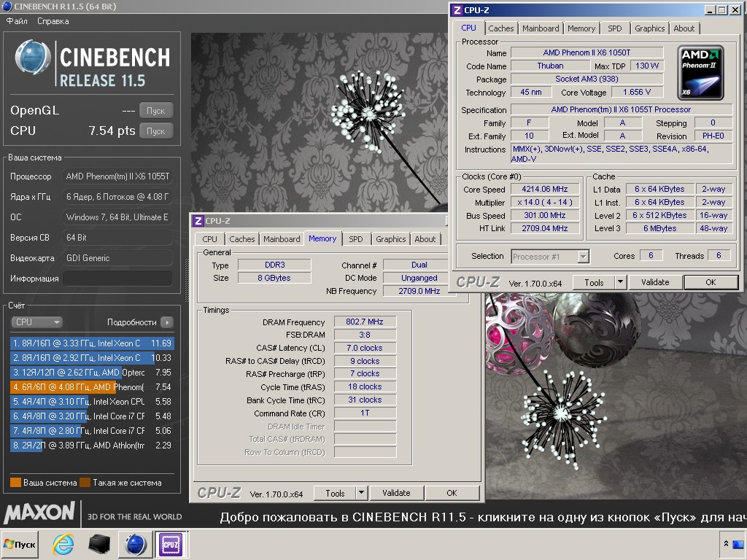Viewport: 747px width, 560px height.
Task: Run the OpenGL test with Пуск
Action: (x=156, y=111)
